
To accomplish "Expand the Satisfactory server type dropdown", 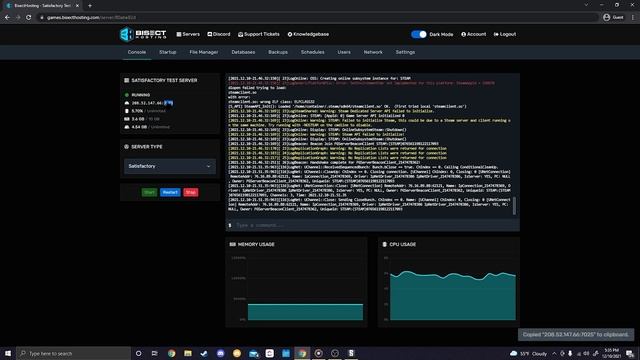I will [170, 166].
